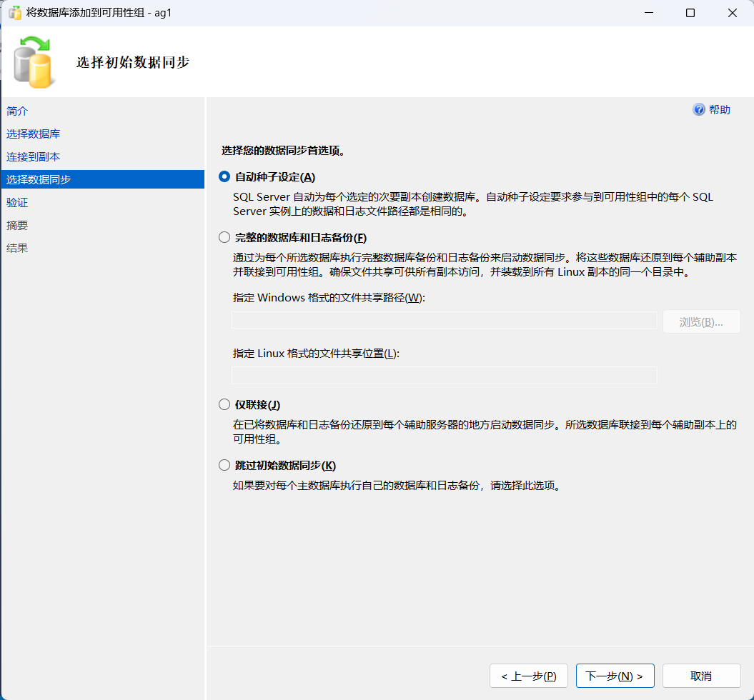This screenshot has width=754, height=700.
Task: Maximize the wizard window
Action: 690,13
